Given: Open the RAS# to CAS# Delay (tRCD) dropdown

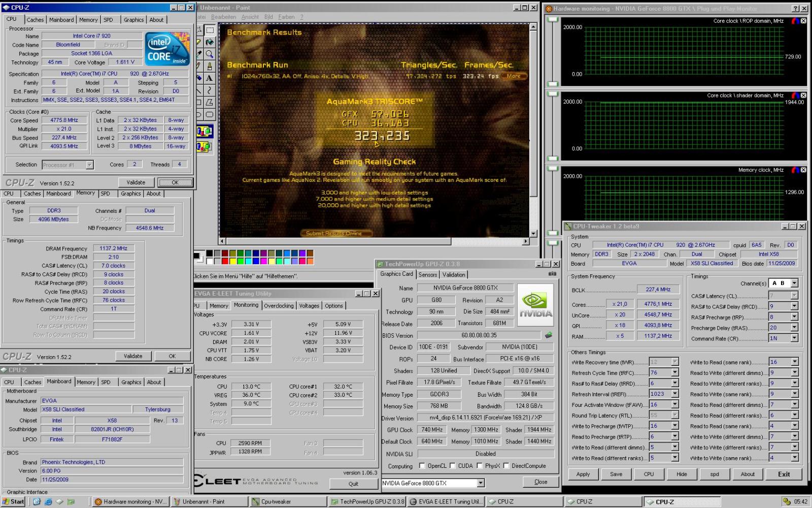Looking at the screenshot, I should click(x=794, y=306).
